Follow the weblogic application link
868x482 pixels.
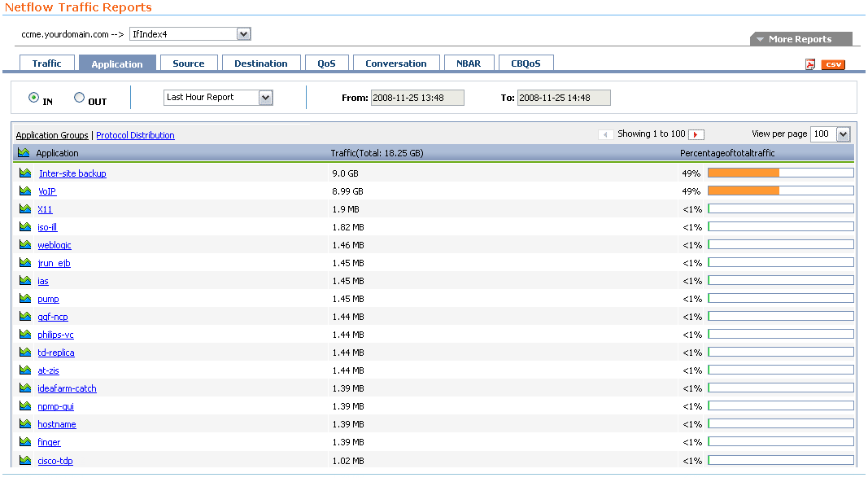[x=55, y=245]
